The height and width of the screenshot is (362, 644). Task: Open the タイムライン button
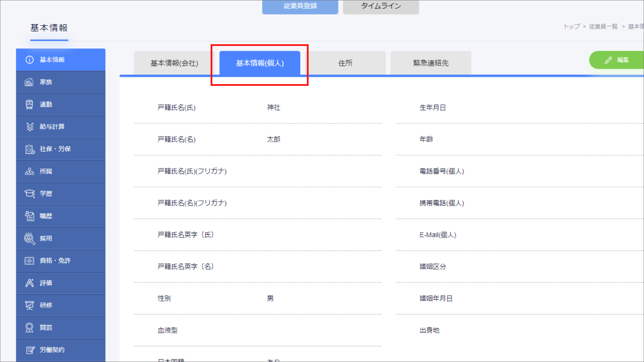pyautogui.click(x=381, y=6)
